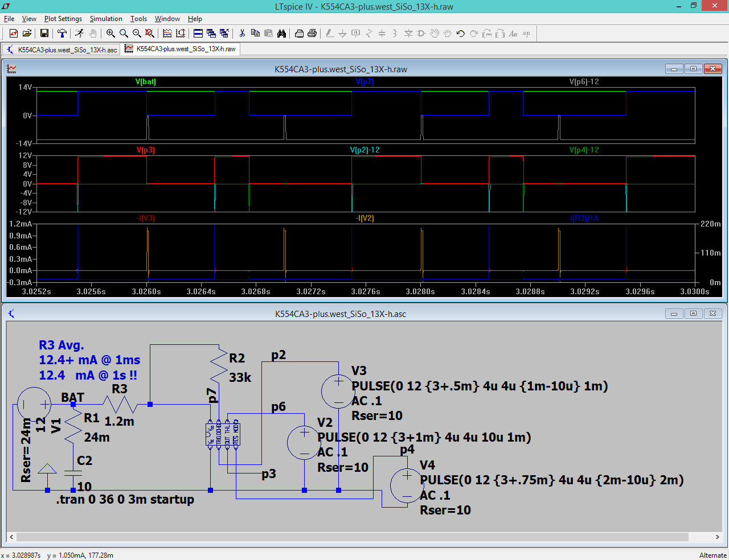Minimize the schematic .asc window
This screenshot has height=560, width=729.
click(674, 314)
